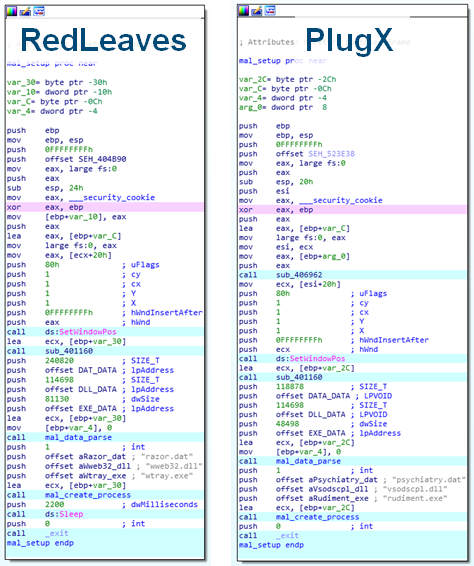Click the highlighted "xor eax, ebp" line in RedLeaves

pos(105,207)
